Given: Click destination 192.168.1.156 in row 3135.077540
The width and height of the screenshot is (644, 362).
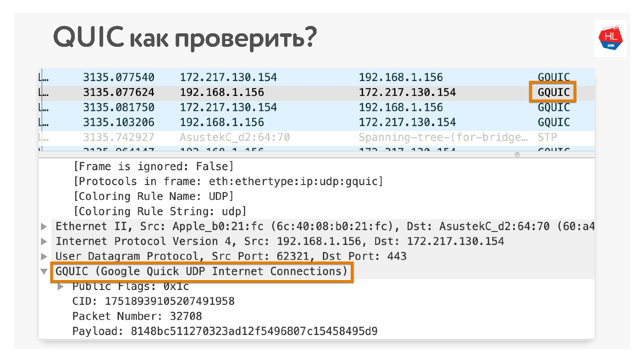Looking at the screenshot, I should (x=401, y=77).
